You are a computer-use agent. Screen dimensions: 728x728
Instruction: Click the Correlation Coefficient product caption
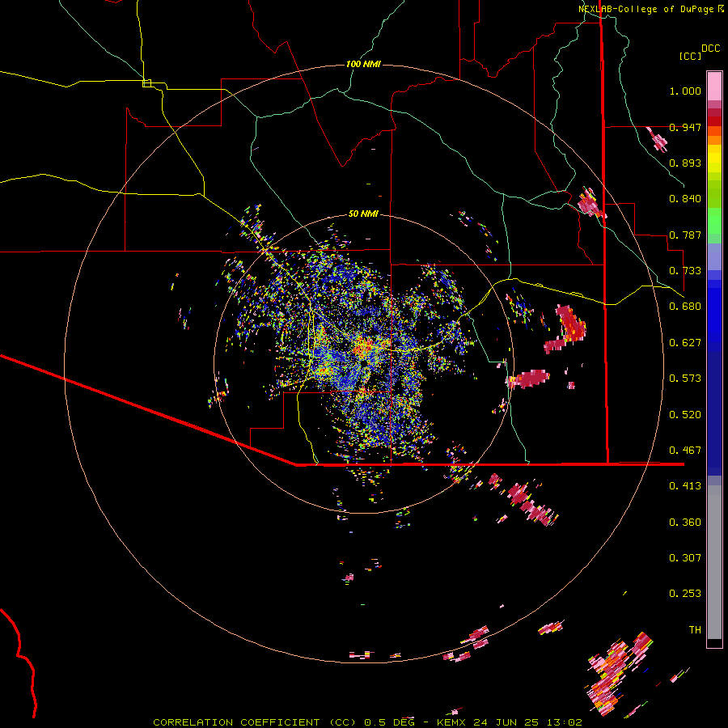367,722
